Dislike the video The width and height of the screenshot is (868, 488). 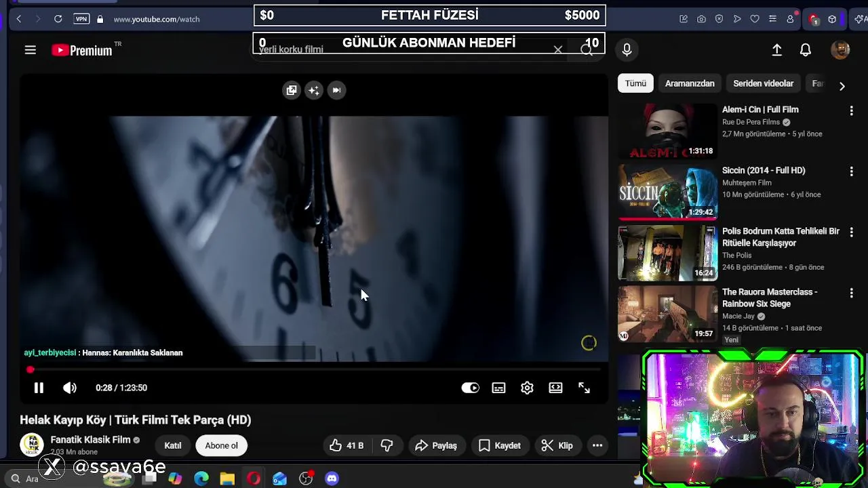387,445
